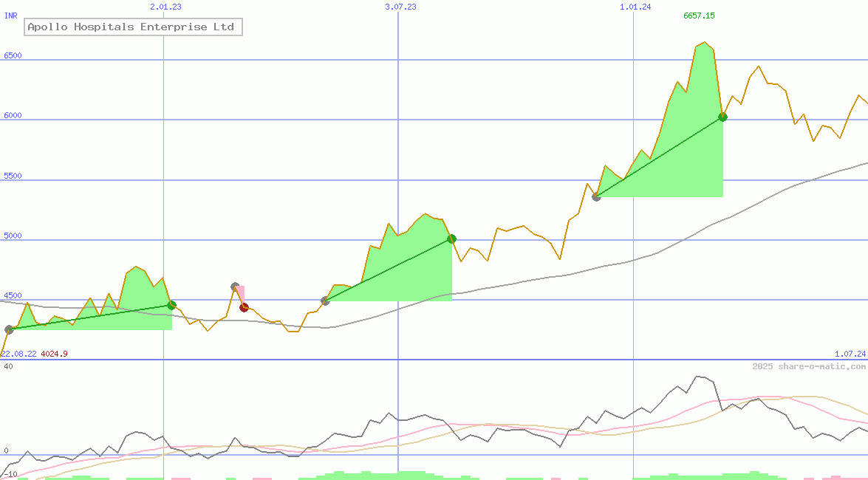Select the gray entry marker near 22.08.22
The width and height of the screenshot is (868, 480).
pyautogui.click(x=9, y=329)
